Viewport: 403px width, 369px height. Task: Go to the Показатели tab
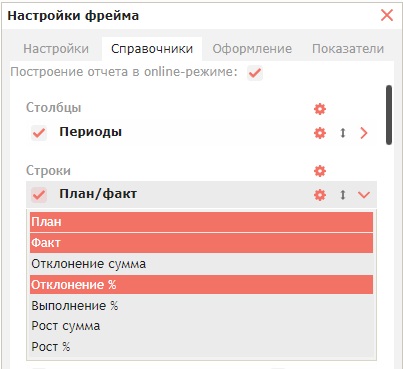click(348, 49)
